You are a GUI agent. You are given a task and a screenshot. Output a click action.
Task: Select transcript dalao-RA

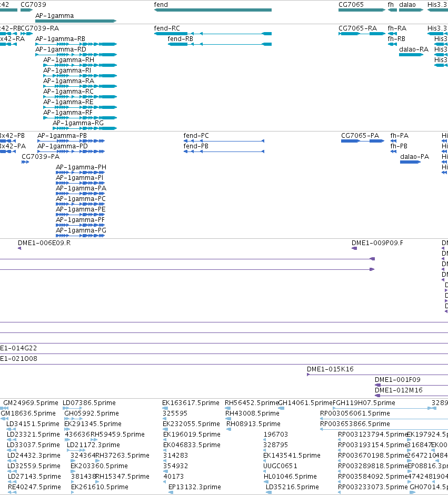click(x=411, y=55)
